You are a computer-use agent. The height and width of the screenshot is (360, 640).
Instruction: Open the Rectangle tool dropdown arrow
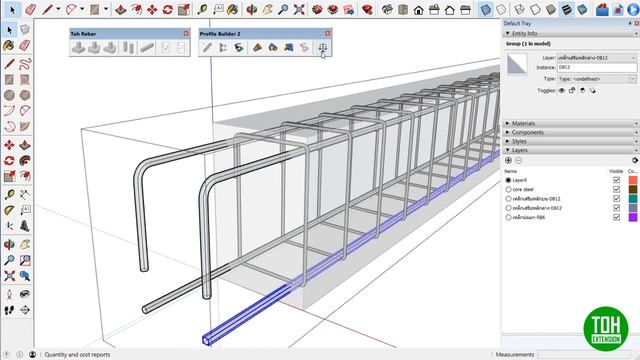[106, 9]
